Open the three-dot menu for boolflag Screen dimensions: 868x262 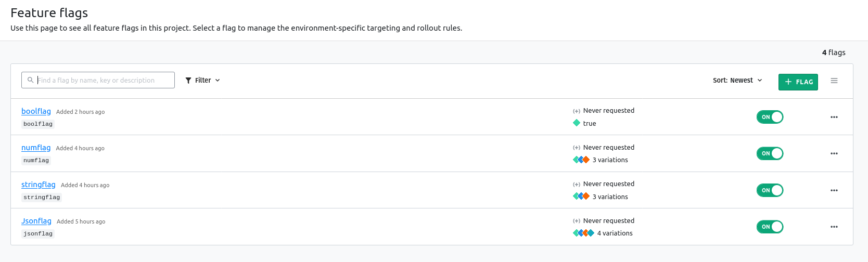tap(834, 117)
